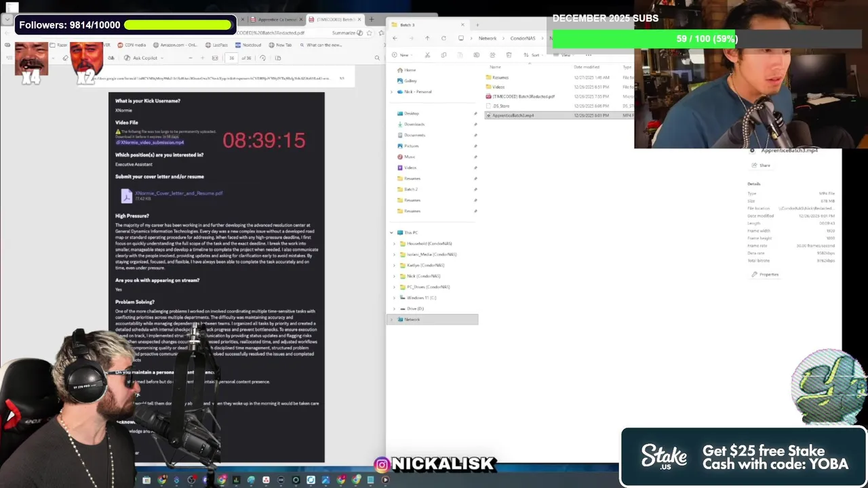The image size is (868, 488).
Task: Favorite this page with the star icon
Action: tap(369, 33)
